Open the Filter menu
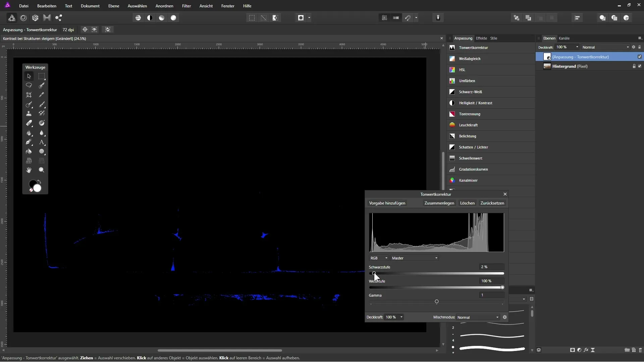This screenshot has width=644, height=362. coord(186,6)
